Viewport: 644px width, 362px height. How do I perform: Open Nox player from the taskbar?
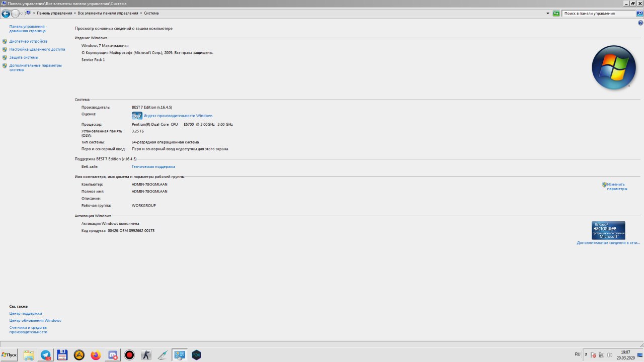197,355
